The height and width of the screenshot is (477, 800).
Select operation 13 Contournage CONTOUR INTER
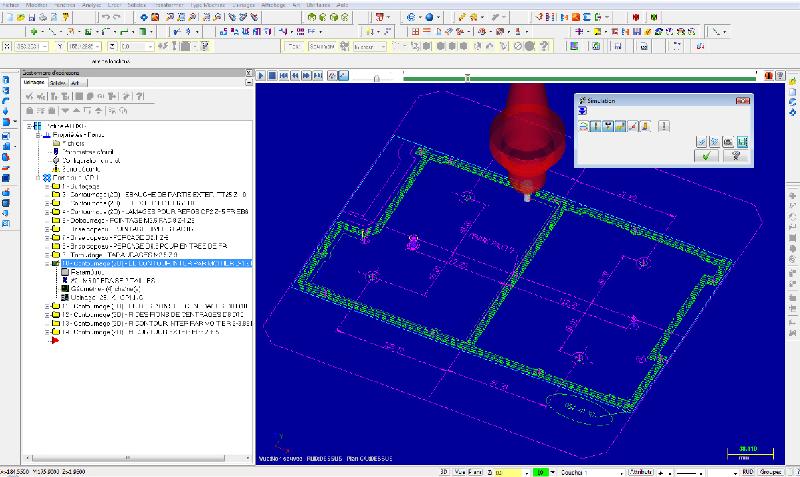point(157,323)
